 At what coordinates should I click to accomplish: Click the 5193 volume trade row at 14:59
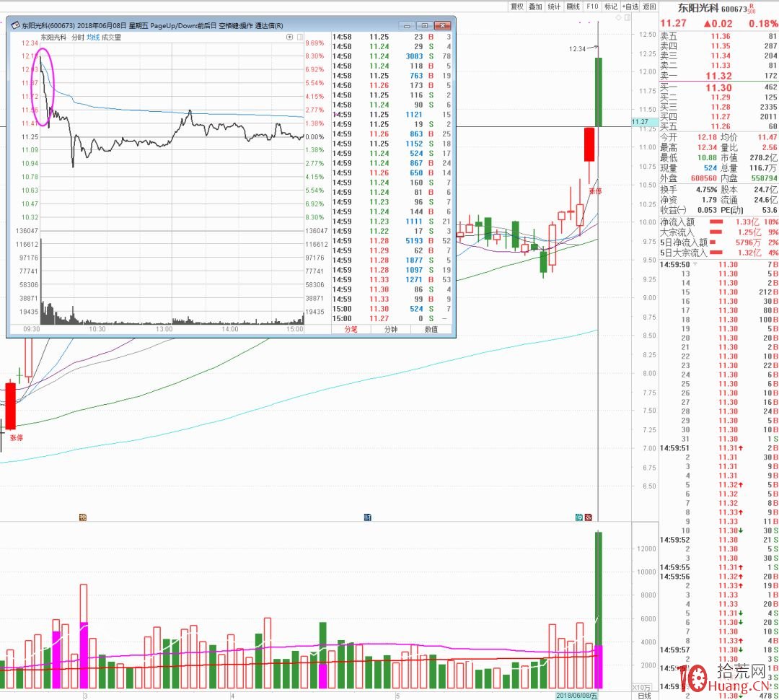coord(392,241)
